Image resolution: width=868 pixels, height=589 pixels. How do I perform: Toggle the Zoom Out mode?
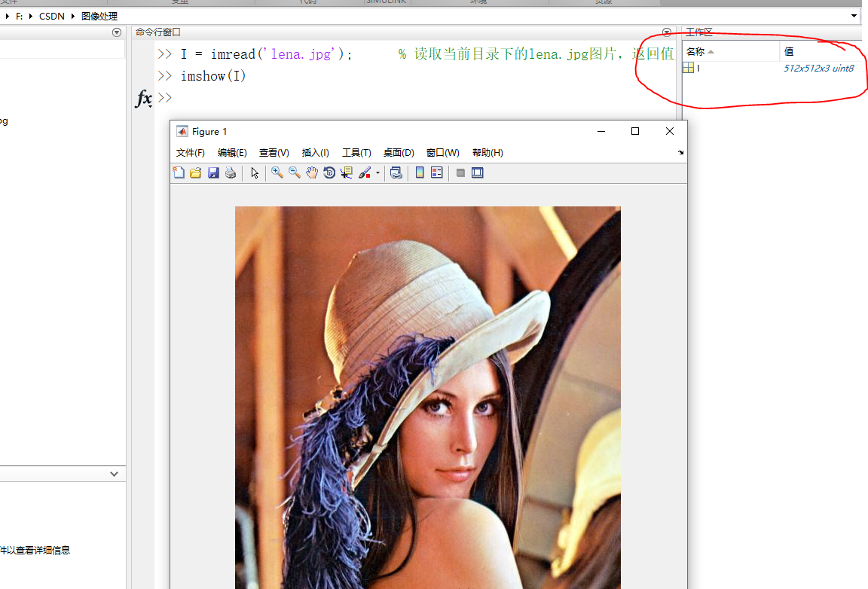[x=294, y=172]
